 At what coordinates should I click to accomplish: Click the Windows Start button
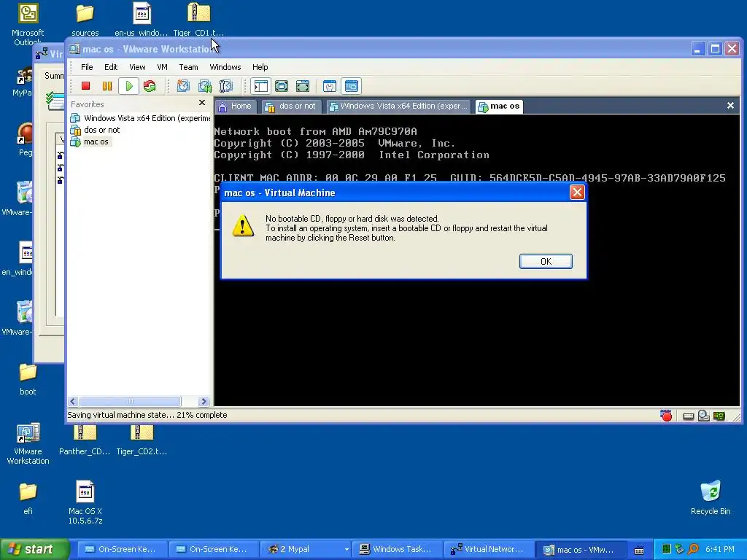coord(34,550)
